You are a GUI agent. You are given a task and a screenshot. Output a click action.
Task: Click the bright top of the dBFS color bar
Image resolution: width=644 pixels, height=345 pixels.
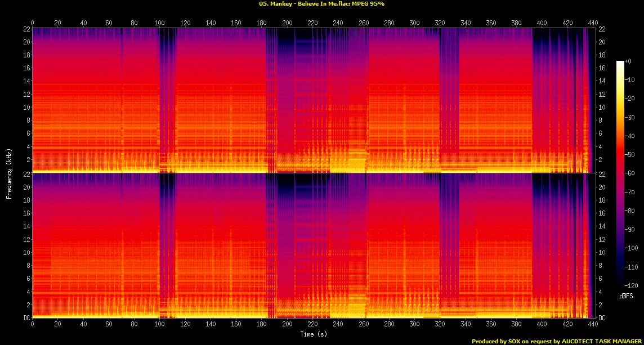[620, 63]
